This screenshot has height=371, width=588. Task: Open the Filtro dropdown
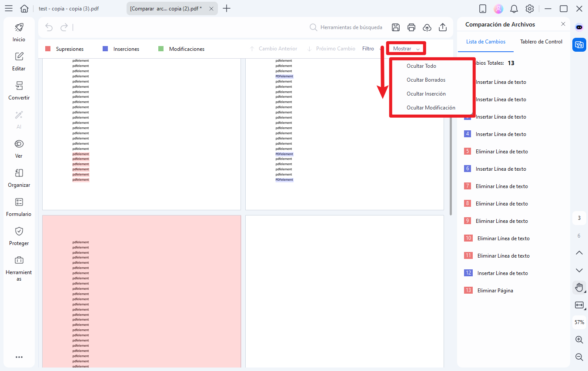[x=368, y=49]
